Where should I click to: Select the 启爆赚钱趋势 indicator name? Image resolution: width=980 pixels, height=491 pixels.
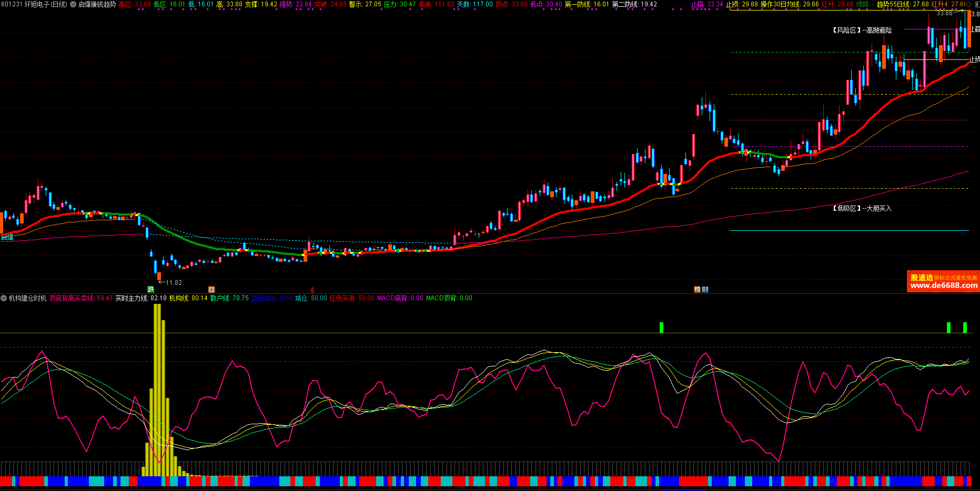(x=97, y=4)
